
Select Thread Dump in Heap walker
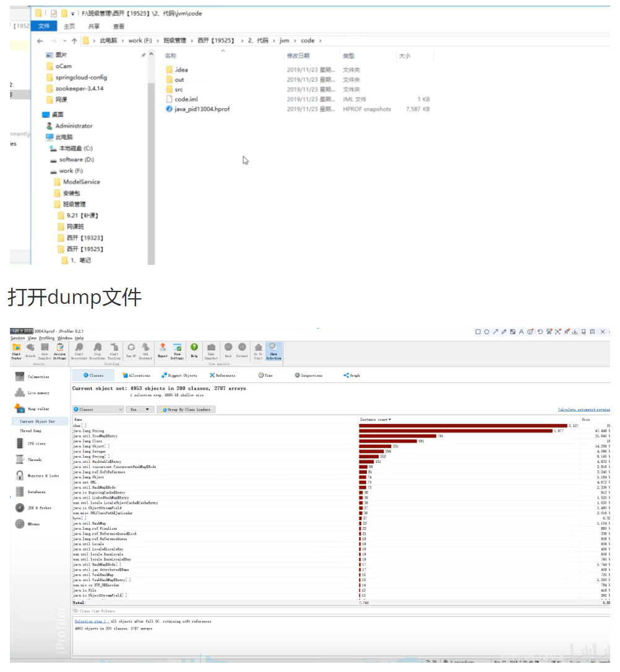point(30,431)
